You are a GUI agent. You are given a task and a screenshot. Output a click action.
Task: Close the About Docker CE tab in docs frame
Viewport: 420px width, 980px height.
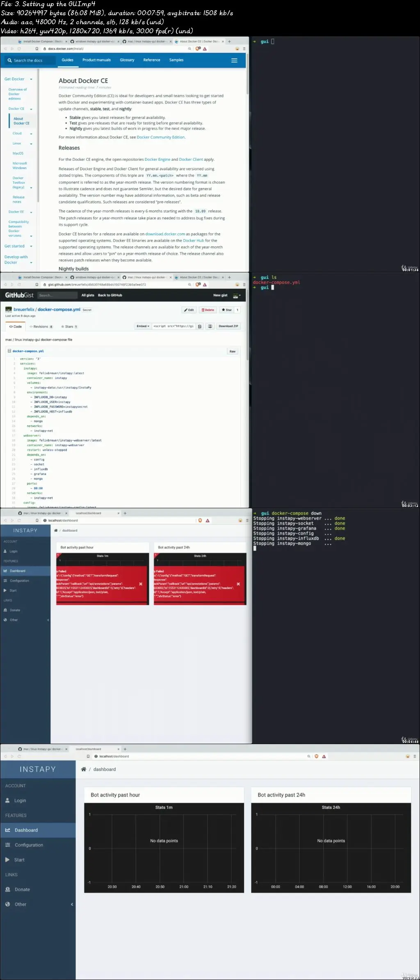(223, 41)
